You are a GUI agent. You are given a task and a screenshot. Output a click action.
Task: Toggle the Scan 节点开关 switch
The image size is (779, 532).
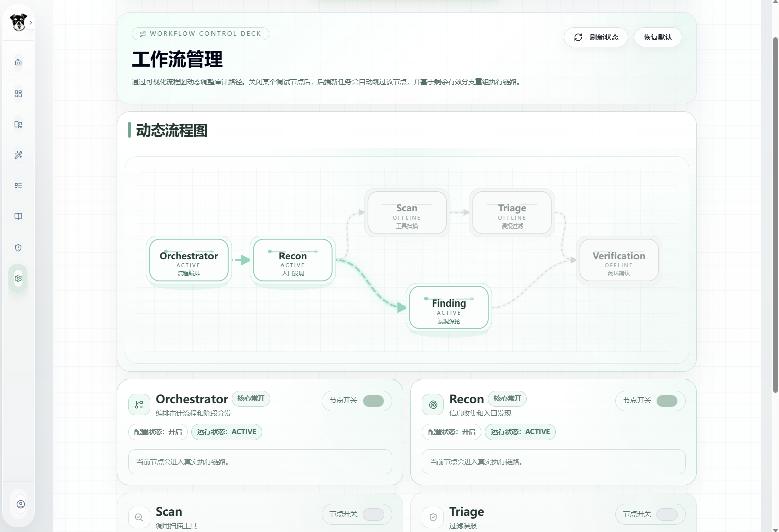click(x=373, y=514)
